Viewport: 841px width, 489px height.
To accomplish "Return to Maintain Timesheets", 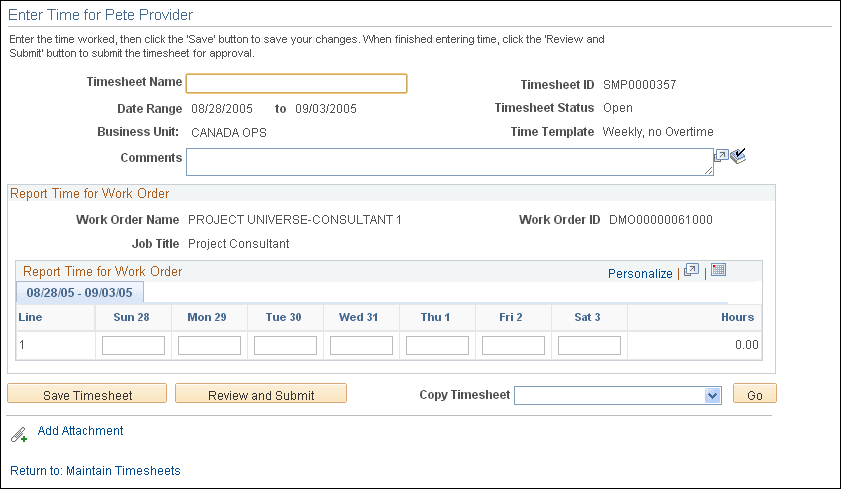I will click(x=95, y=471).
